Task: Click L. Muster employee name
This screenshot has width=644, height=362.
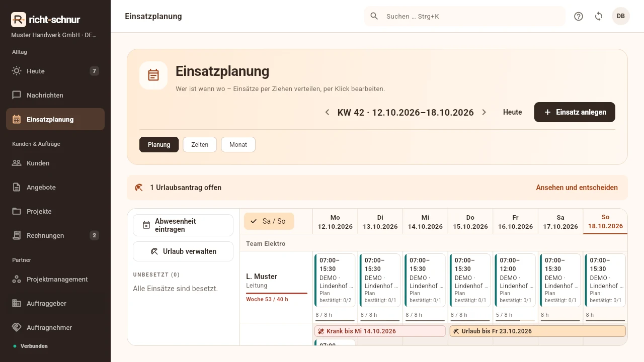Action: (x=262, y=277)
